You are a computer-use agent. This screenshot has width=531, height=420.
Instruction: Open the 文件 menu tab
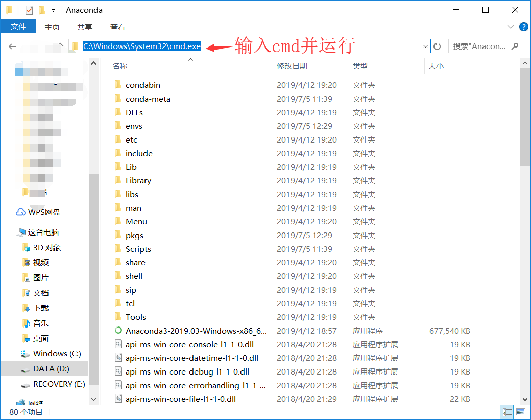tap(18, 26)
